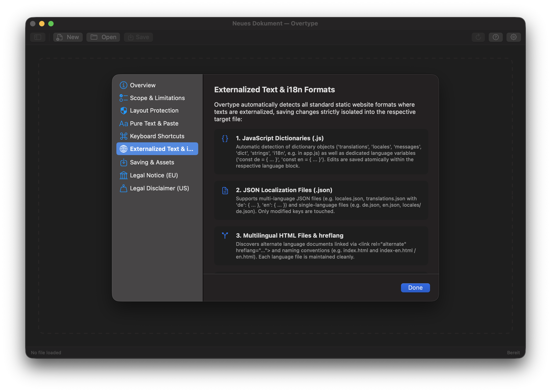
Task: Open the help question mark icon
Action: (x=496, y=37)
